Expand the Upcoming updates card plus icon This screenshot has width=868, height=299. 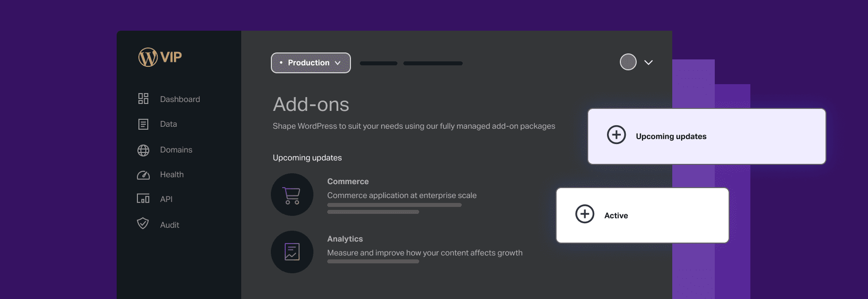(616, 135)
